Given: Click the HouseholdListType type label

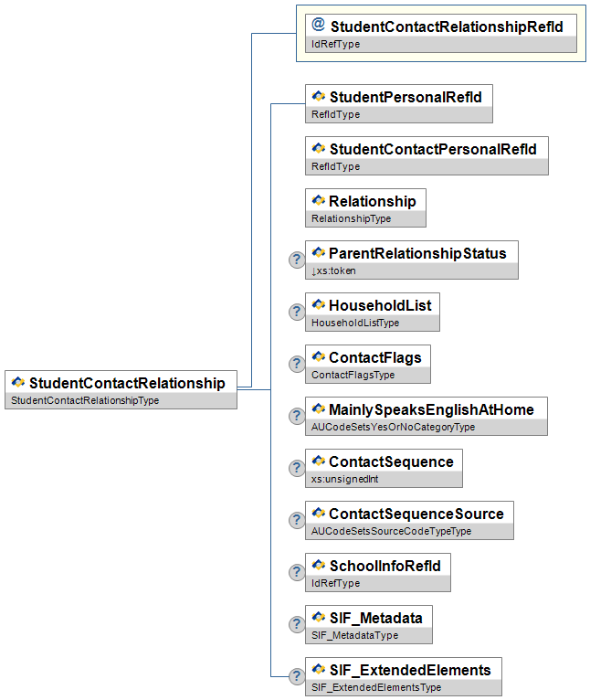Looking at the screenshot, I should 355,323.
